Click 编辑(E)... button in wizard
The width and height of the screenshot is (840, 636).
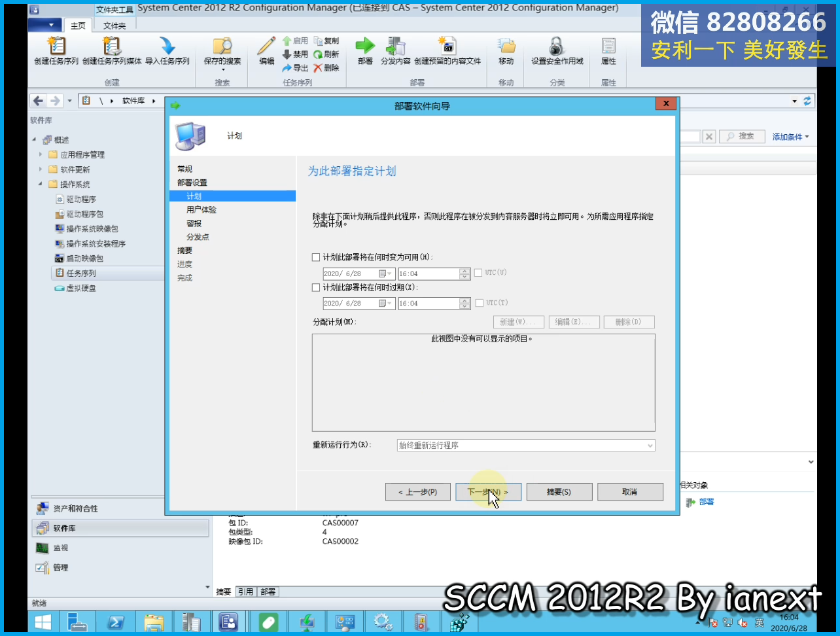[574, 322]
